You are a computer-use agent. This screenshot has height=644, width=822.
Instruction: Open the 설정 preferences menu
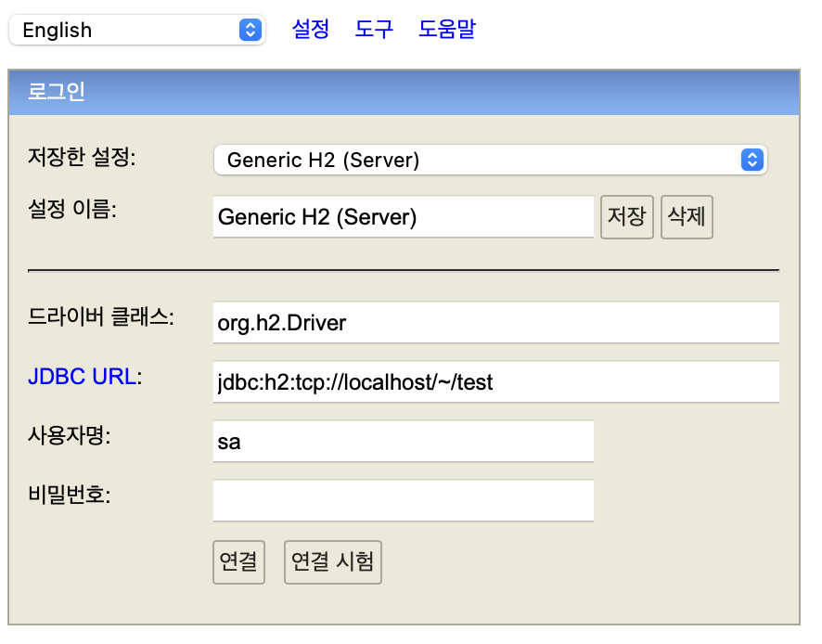point(310,30)
